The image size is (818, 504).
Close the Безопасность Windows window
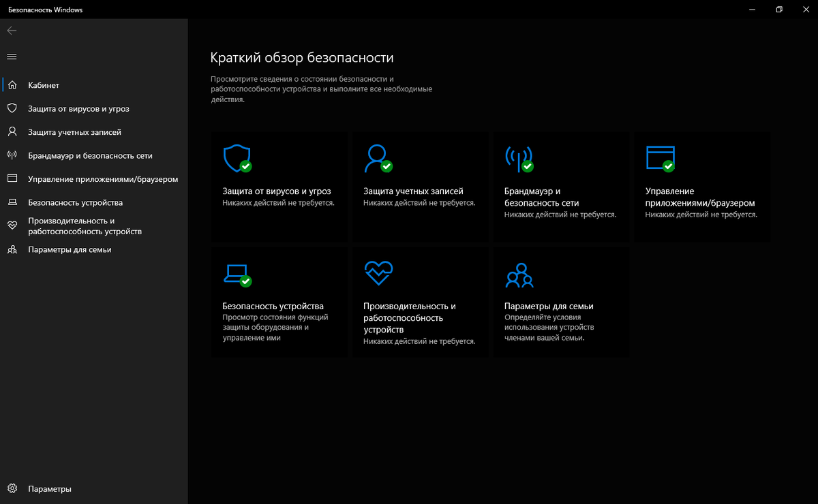coord(805,10)
